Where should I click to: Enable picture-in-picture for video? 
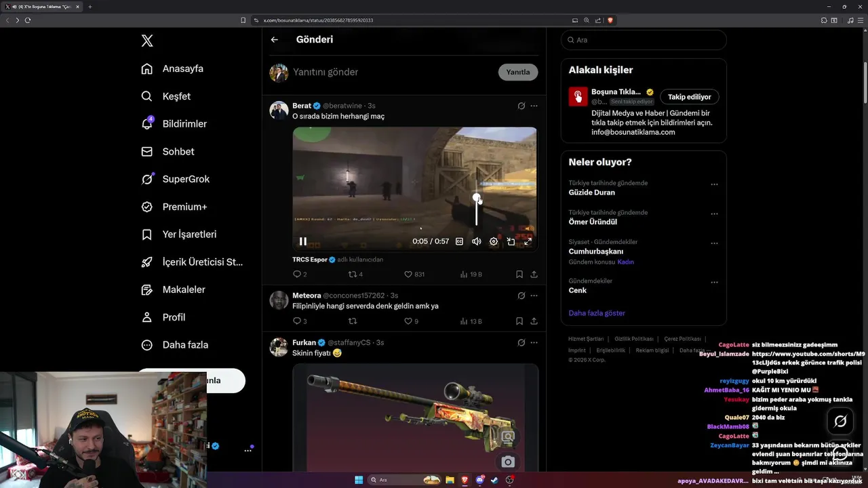click(x=511, y=241)
